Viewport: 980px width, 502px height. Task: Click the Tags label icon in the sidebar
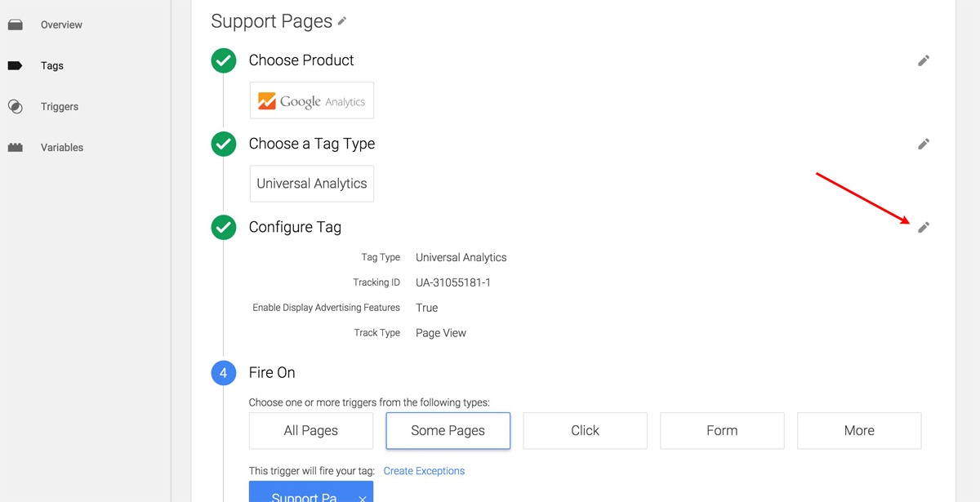tap(15, 66)
